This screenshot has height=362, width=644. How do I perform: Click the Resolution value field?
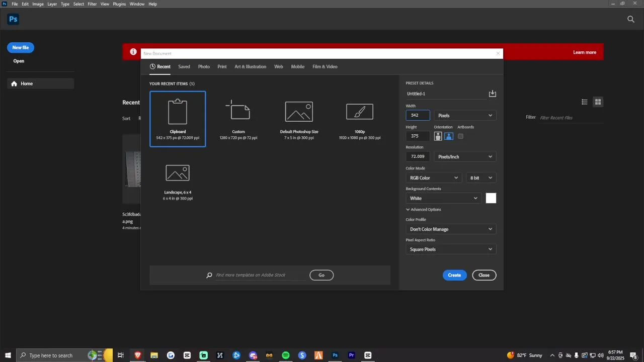point(418,157)
